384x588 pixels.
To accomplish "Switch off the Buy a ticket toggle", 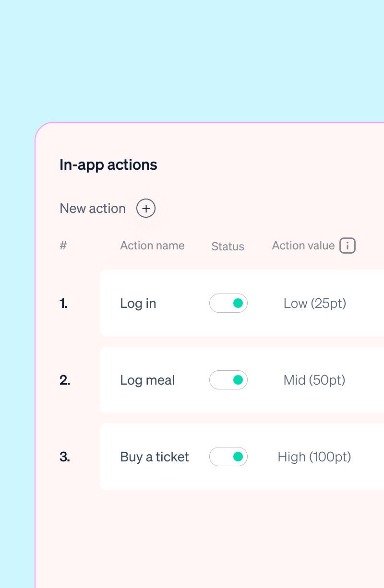I will tap(228, 457).
